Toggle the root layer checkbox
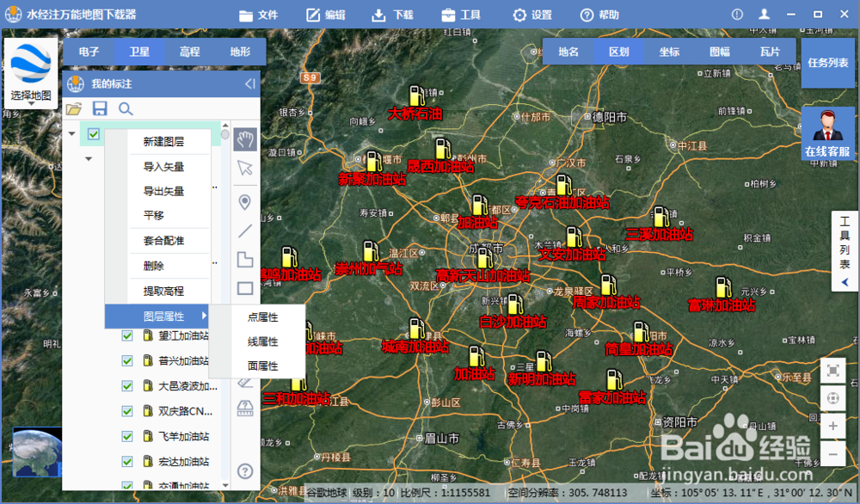This screenshot has width=860, height=504. pos(93,134)
